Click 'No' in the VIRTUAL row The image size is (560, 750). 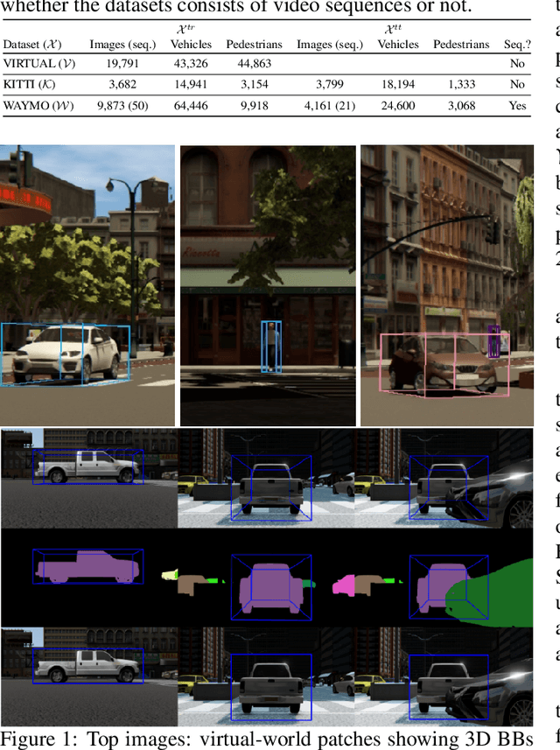click(517, 64)
